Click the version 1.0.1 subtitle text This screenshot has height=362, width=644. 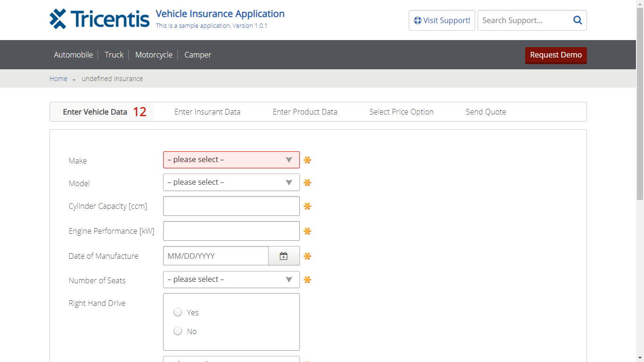tap(212, 25)
